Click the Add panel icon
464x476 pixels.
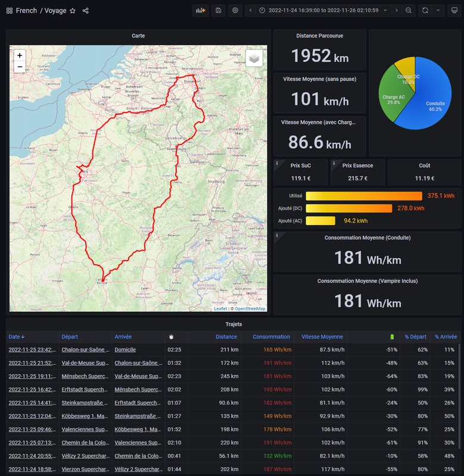pyautogui.click(x=201, y=10)
